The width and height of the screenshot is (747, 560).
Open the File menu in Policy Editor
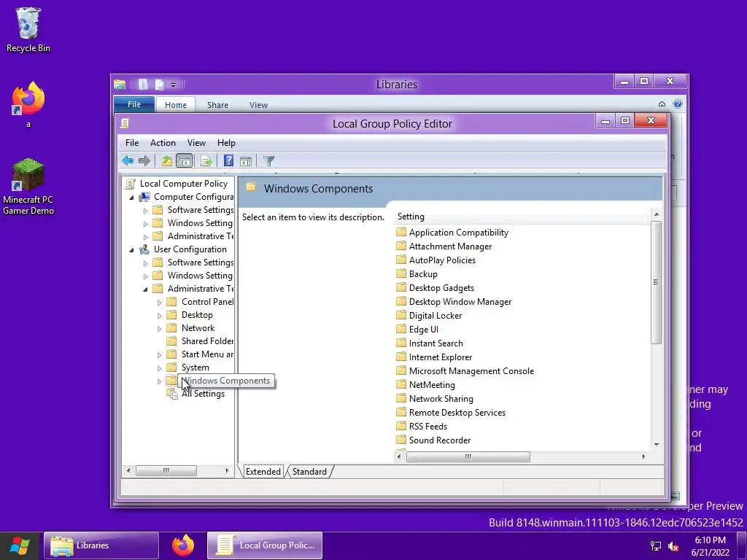coord(132,143)
